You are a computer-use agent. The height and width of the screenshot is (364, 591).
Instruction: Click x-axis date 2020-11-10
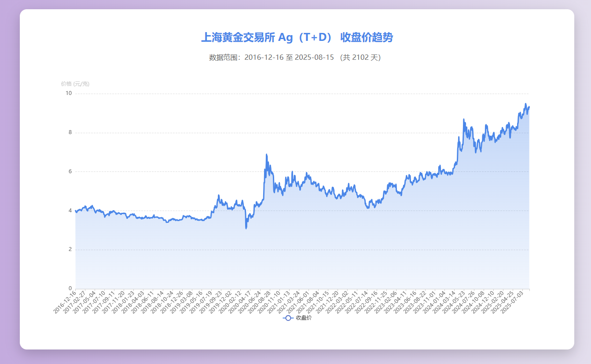[268, 302]
